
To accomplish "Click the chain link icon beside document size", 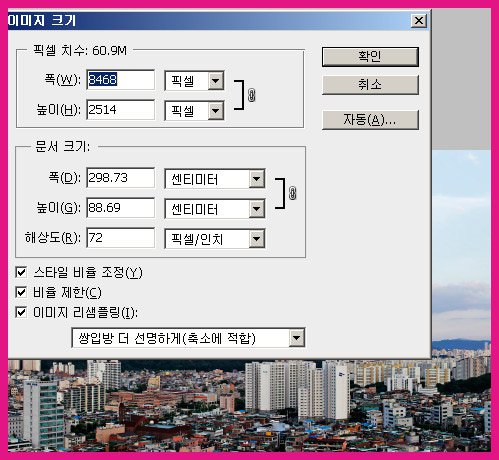I will 292,193.
